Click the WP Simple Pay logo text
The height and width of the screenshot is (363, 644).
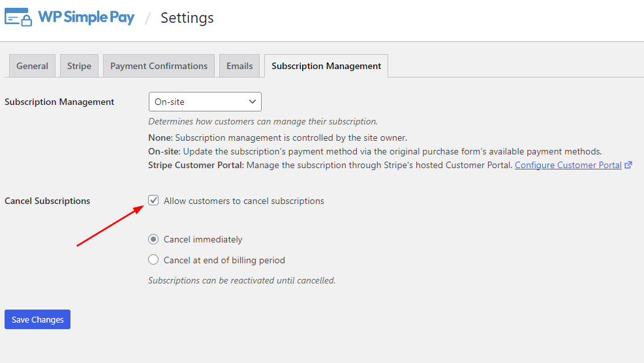86,17
